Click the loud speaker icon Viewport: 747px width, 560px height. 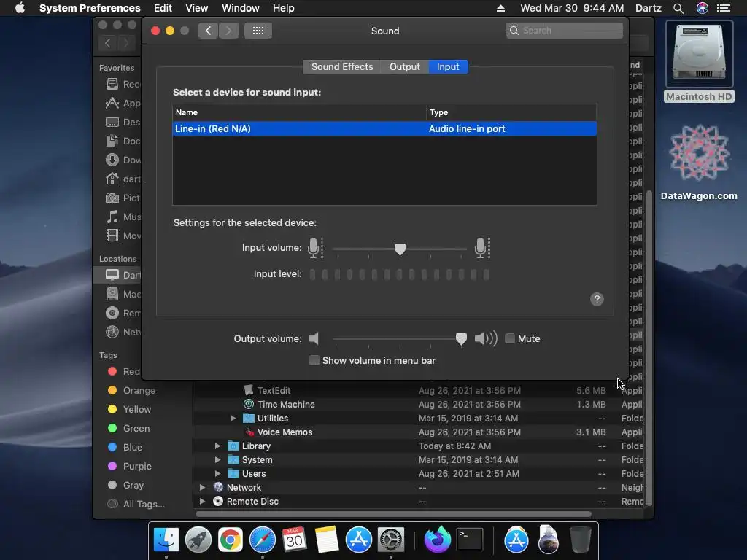486,338
